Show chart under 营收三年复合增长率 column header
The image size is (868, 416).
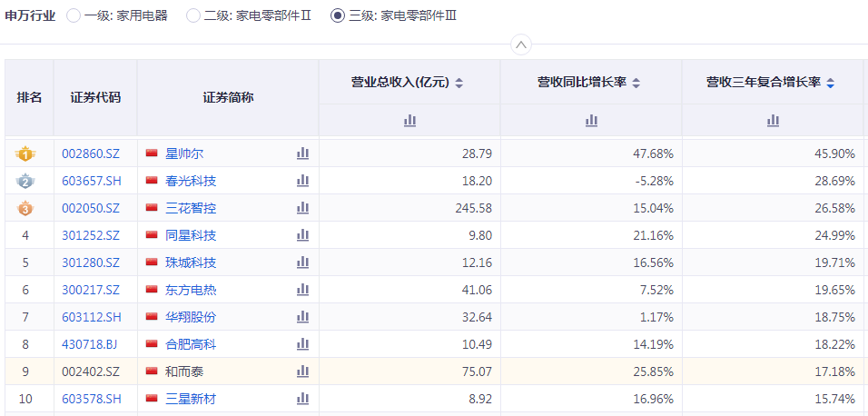[x=773, y=120]
